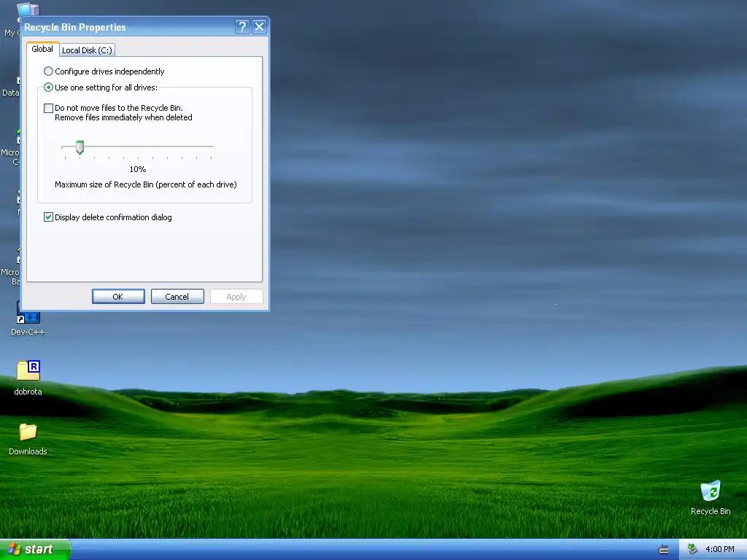The image size is (747, 560).
Task: Enable Do not move files to Recycle Bin
Action: pyautogui.click(x=48, y=108)
